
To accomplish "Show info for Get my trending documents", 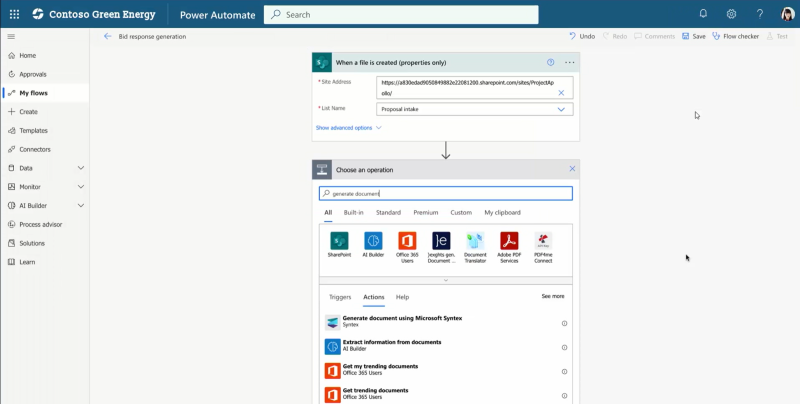I will pos(564,371).
